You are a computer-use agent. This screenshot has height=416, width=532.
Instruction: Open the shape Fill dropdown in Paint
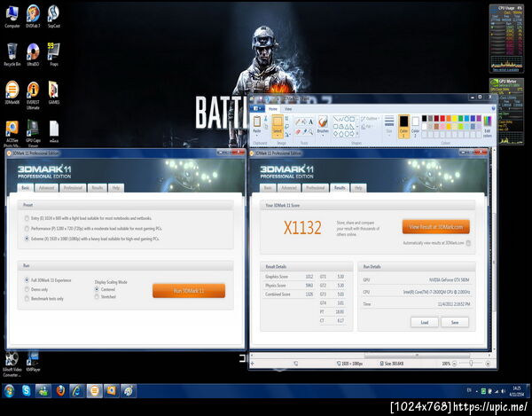click(366, 127)
